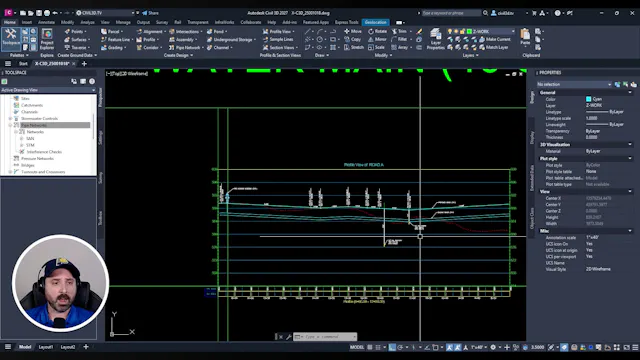Toggle snap mode in status bar

(378, 347)
